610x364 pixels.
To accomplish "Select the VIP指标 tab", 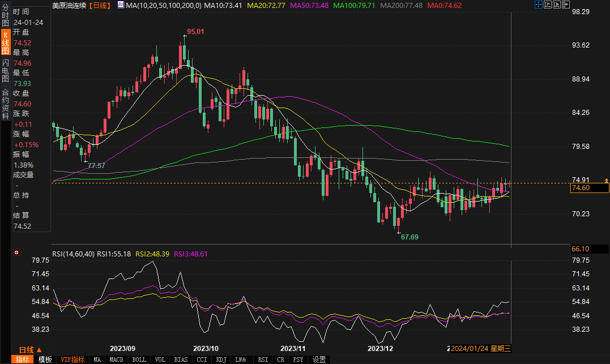I will [72, 359].
